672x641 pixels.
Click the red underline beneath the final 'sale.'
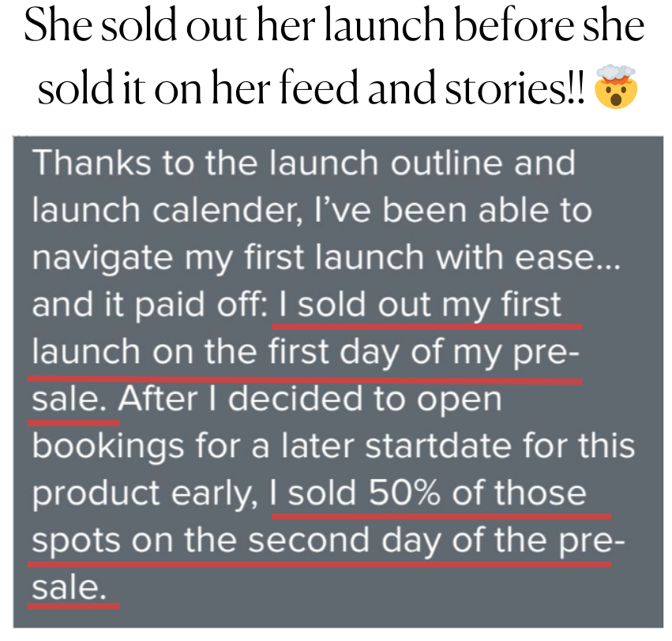[73, 606]
